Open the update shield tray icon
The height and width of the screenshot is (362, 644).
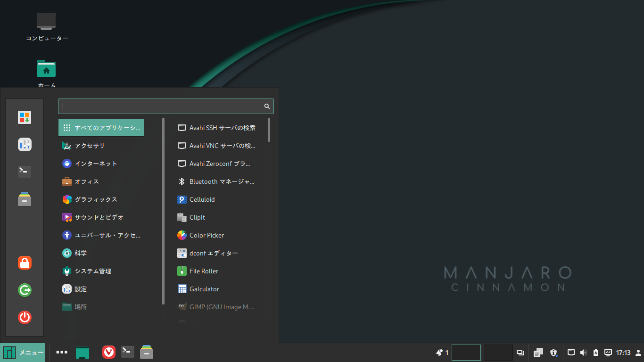[554, 353]
